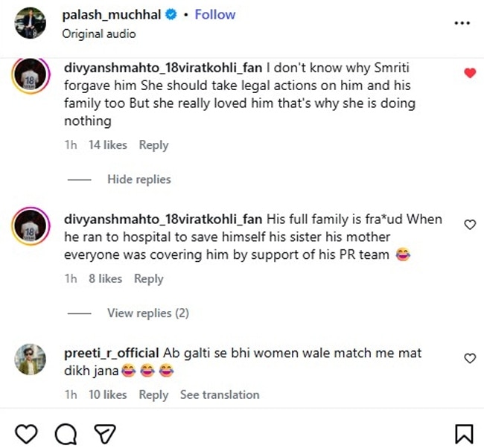Like preeti_r_official's comment
This screenshot has height=448, width=484.
click(x=469, y=358)
